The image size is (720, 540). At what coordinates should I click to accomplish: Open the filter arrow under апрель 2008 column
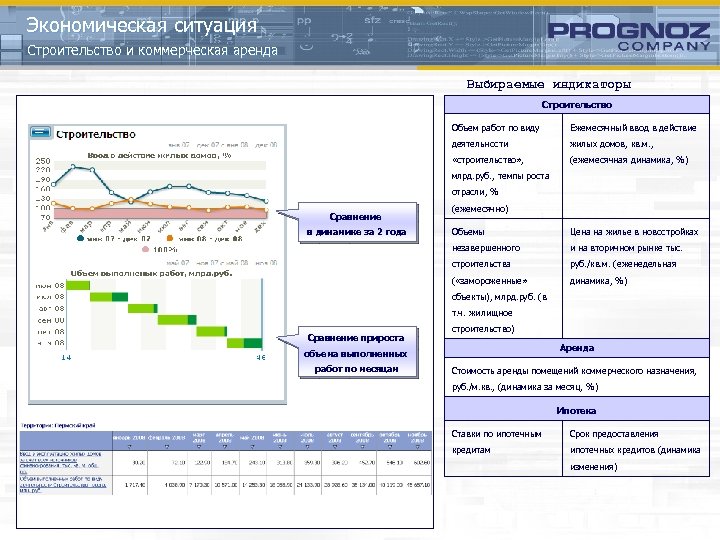[x=225, y=446]
